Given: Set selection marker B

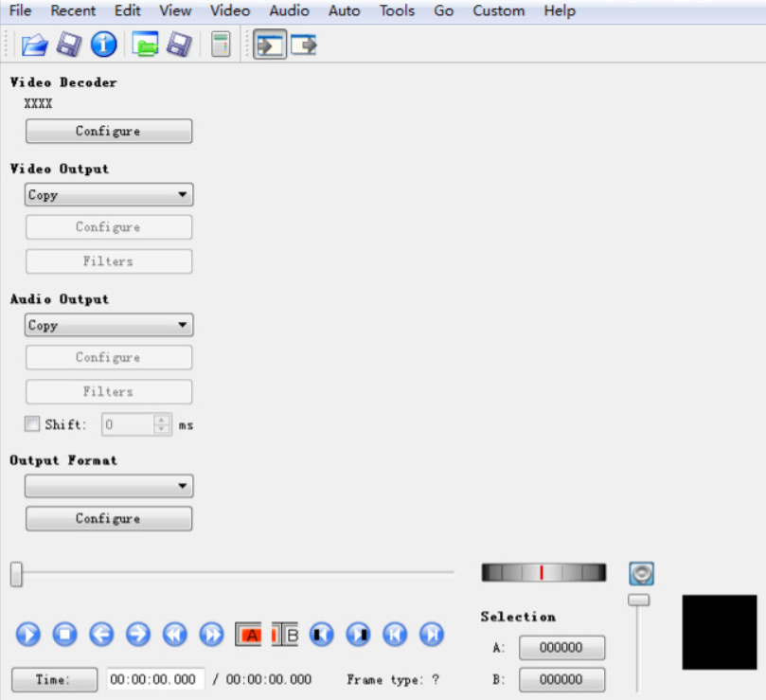Looking at the screenshot, I should click(x=285, y=635).
